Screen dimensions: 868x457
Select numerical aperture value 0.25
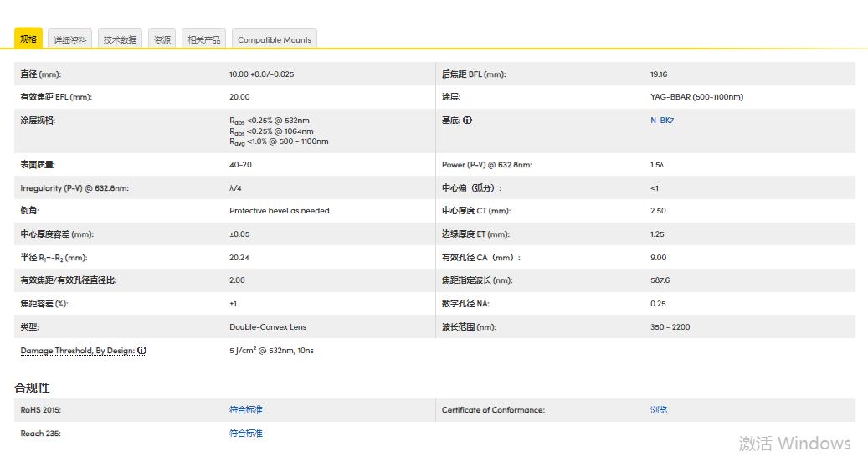(x=658, y=304)
